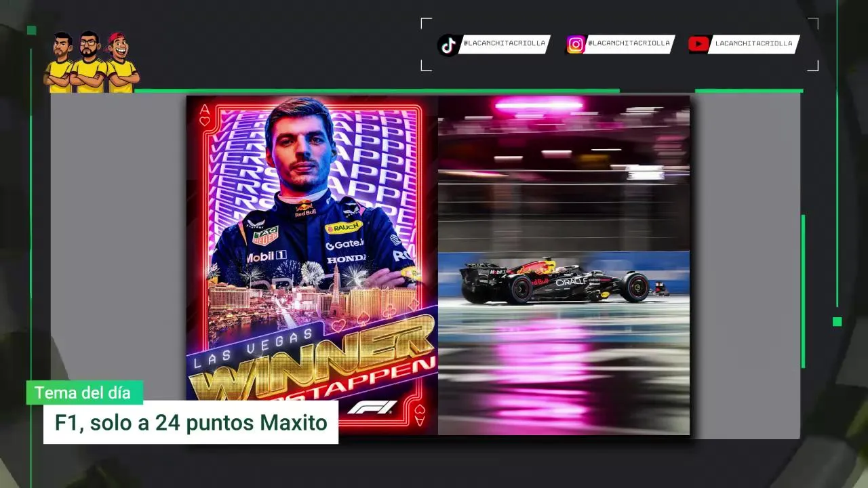
Task: Select the Instagram @lacanchitacriolla handle
Action: point(629,43)
